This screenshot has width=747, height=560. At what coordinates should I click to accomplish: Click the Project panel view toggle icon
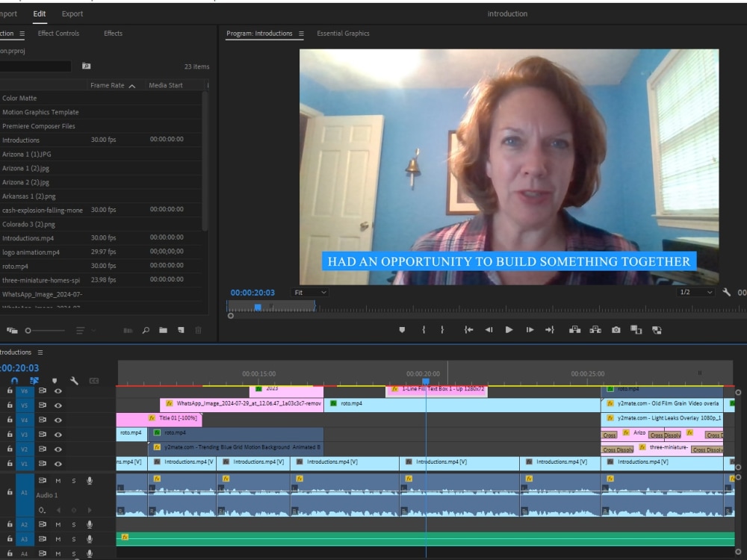point(12,330)
